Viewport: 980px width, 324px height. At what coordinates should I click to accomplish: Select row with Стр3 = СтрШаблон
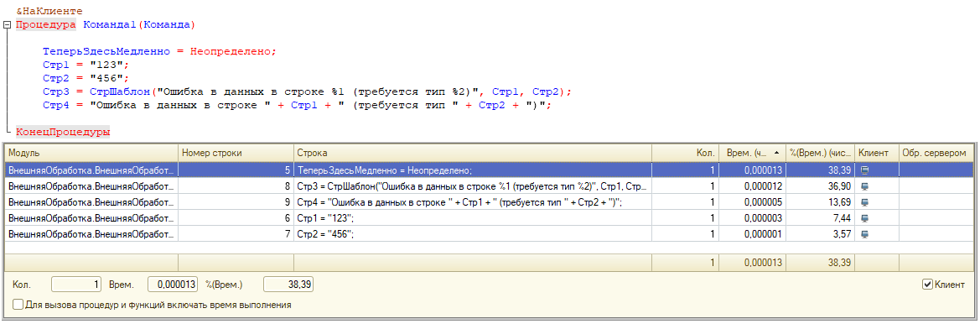[490, 186]
